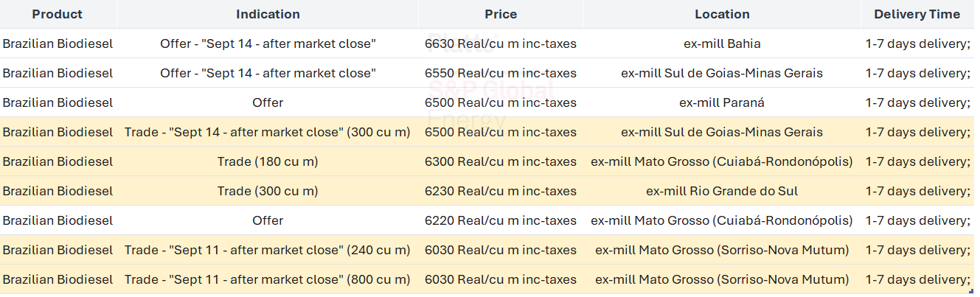980x297 pixels.
Task: Select the 6630 Real/cu m price cell
Action: point(501,43)
